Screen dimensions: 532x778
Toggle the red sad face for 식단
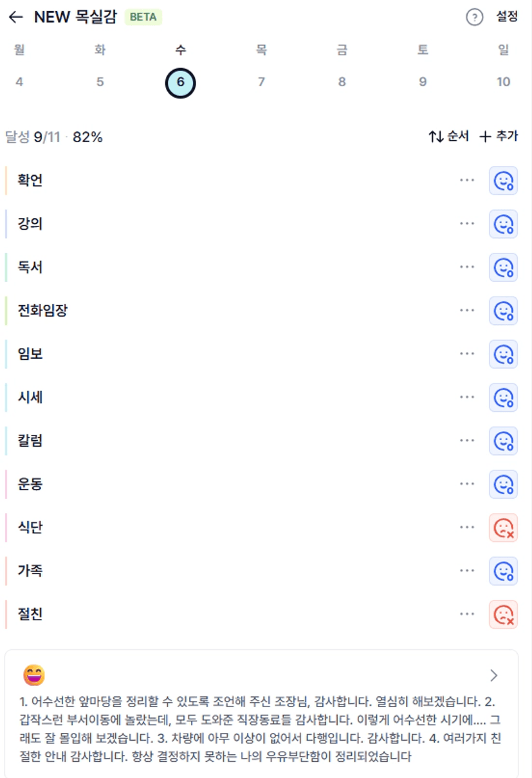(503, 528)
